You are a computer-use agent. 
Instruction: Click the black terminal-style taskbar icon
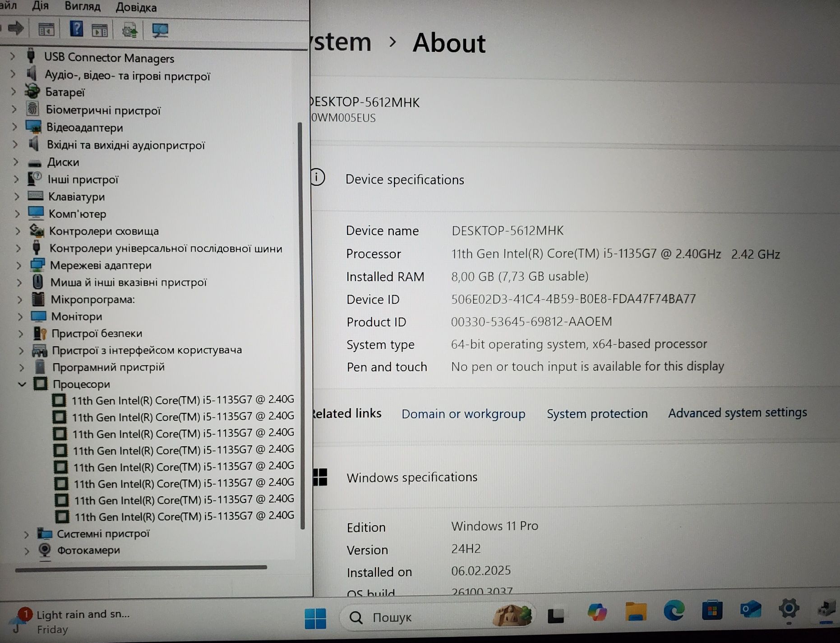click(555, 615)
